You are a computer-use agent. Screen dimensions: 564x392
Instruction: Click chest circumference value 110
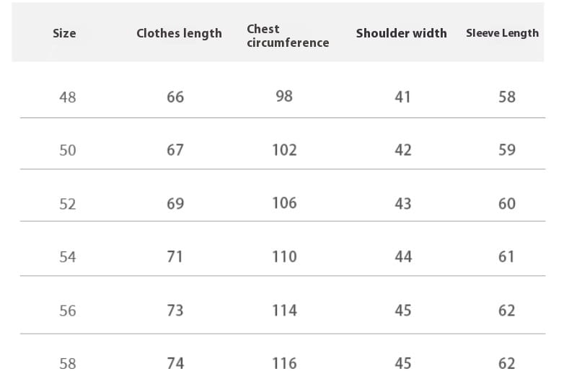coord(284,257)
